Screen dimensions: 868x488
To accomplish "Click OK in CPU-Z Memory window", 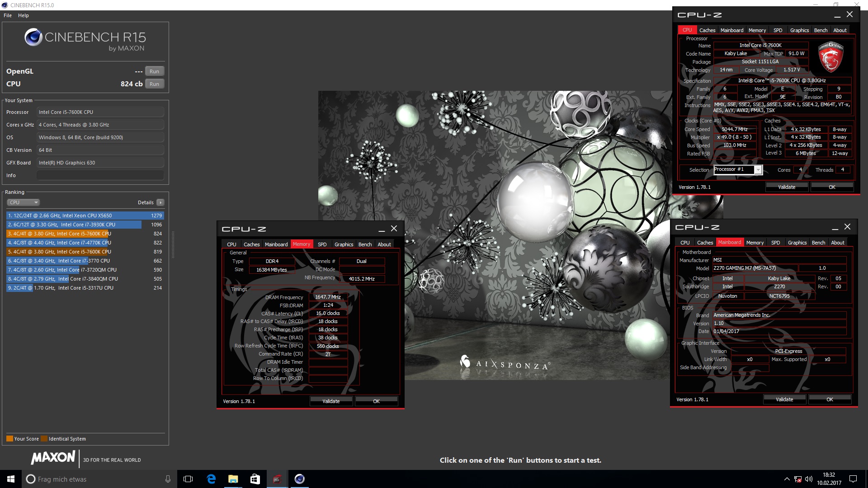I will [376, 401].
